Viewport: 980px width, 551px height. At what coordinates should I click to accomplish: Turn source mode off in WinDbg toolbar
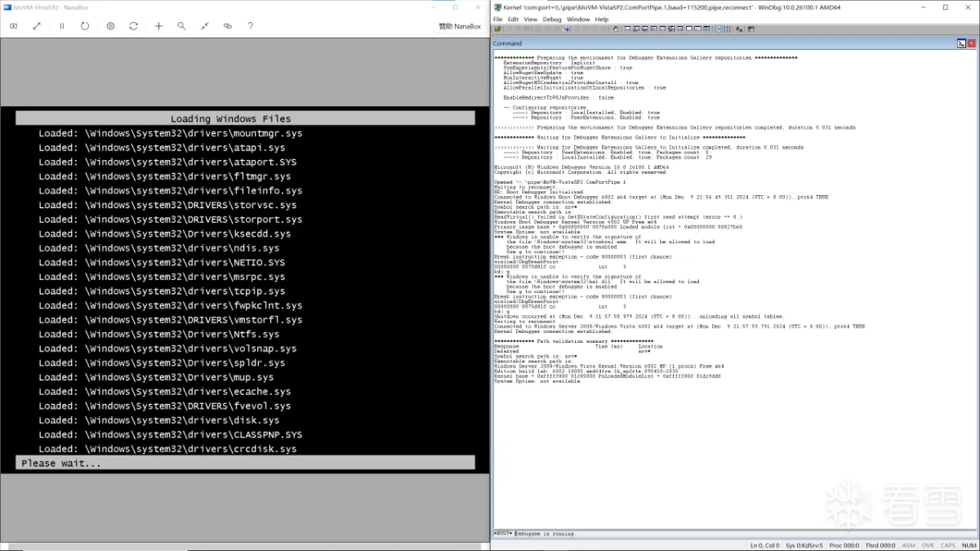[727, 29]
